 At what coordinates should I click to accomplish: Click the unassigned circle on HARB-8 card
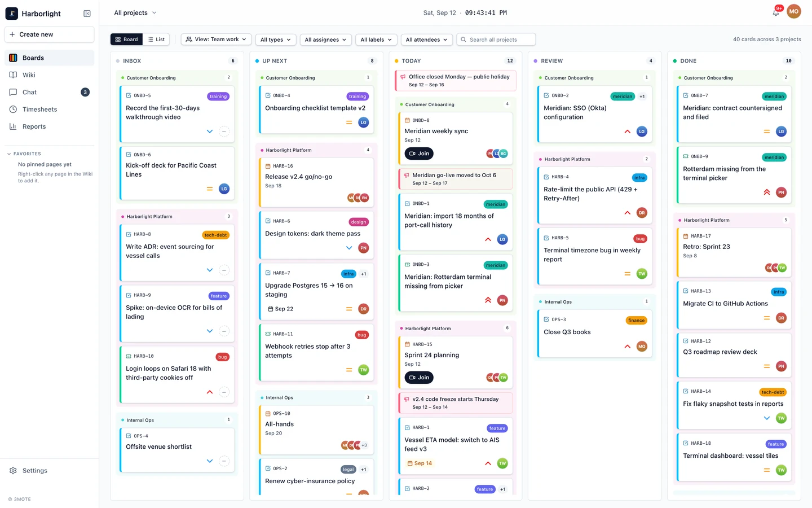coord(224,270)
